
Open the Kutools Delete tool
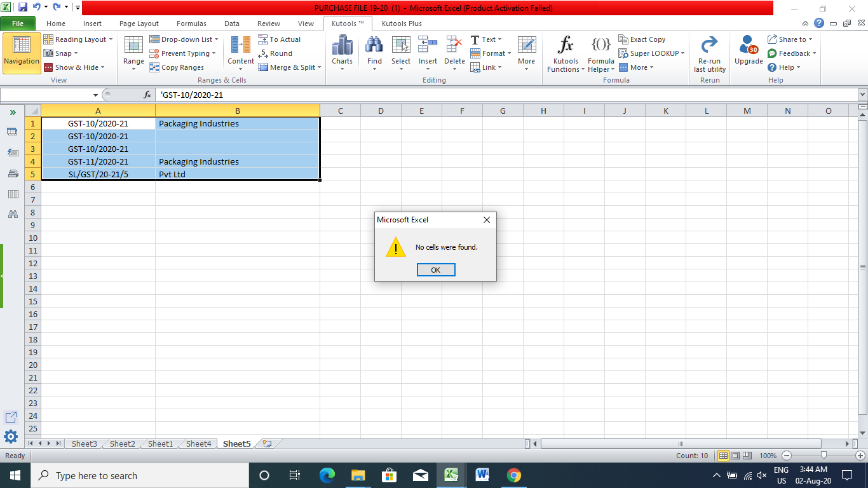[454, 53]
